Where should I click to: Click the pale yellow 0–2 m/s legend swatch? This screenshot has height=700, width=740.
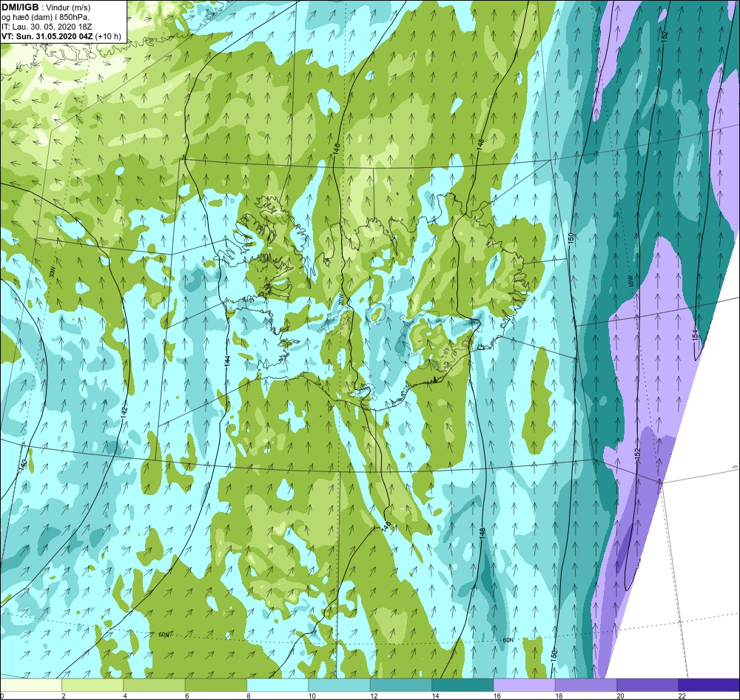click(x=31, y=684)
